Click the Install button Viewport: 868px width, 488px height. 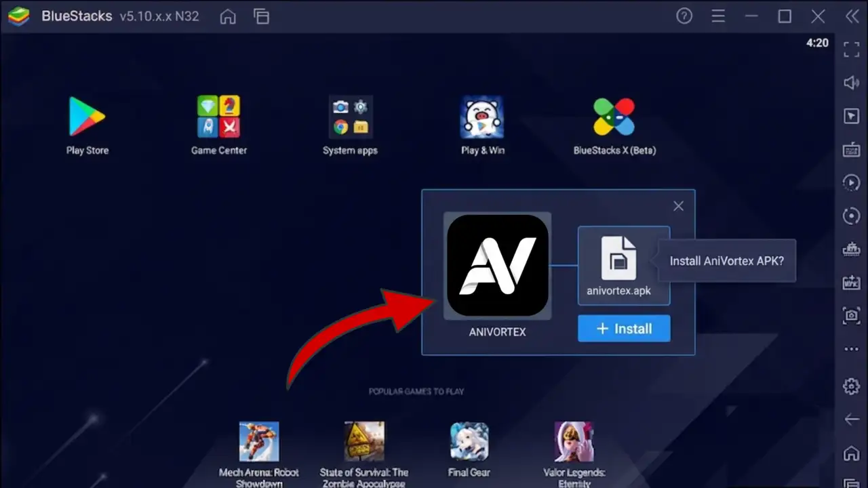click(x=624, y=329)
